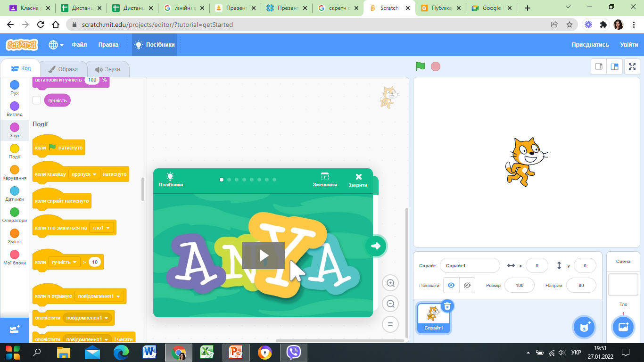Hide the sprite with crossed eye icon
Image resolution: width=644 pixels, height=362 pixels.
[467, 285]
